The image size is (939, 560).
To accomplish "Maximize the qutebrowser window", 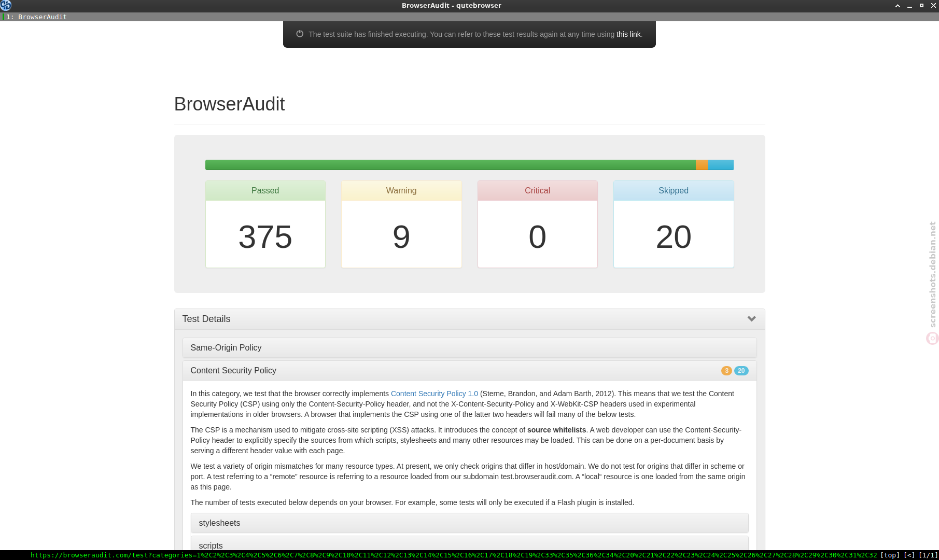I will (921, 6).
